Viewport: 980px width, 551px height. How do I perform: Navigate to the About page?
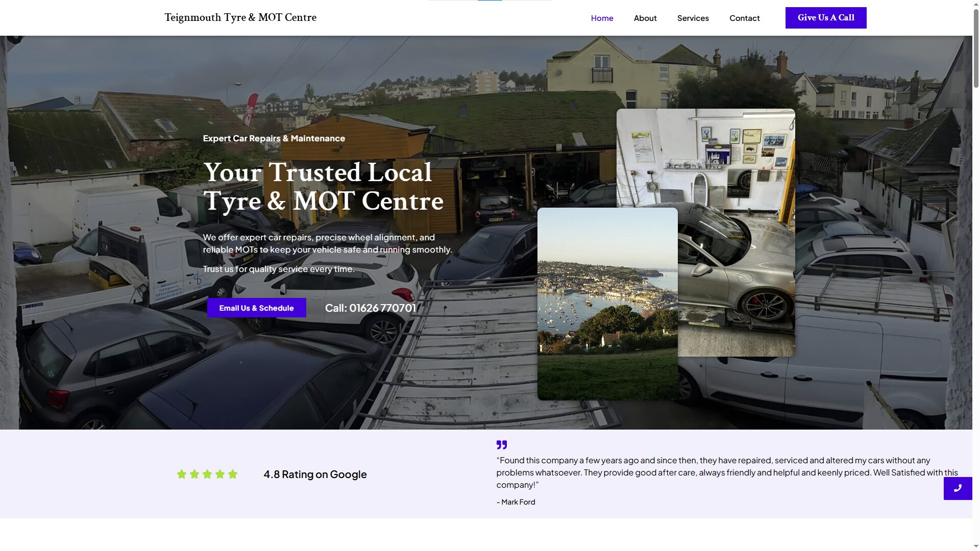point(645,18)
